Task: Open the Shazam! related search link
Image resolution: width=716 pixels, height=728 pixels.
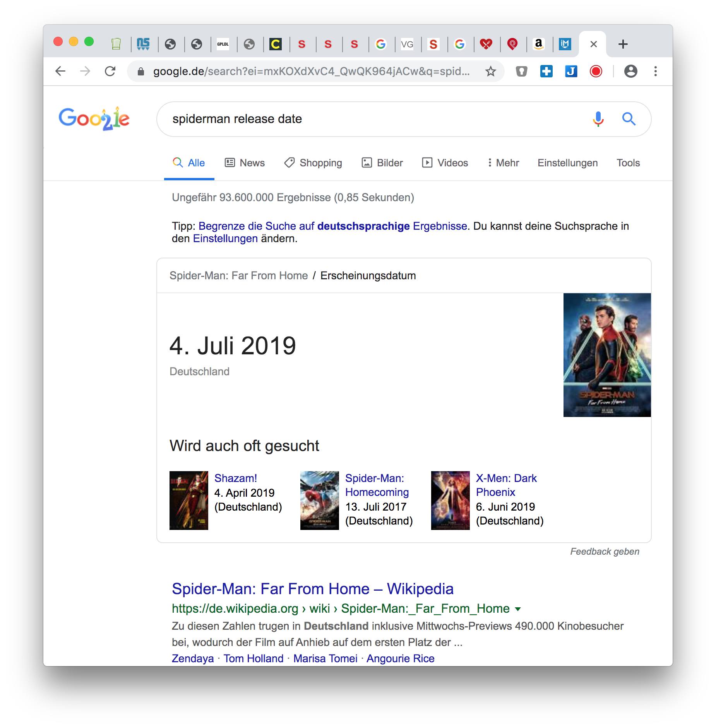Action: 236,478
